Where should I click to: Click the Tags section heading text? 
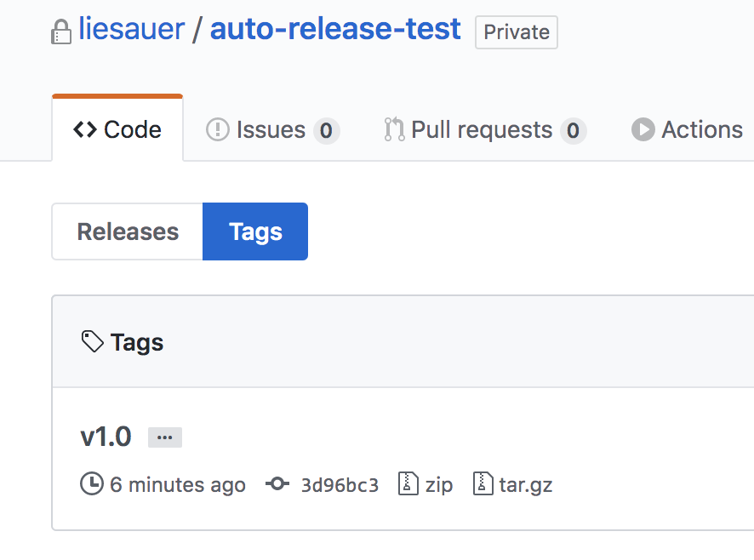pos(137,342)
